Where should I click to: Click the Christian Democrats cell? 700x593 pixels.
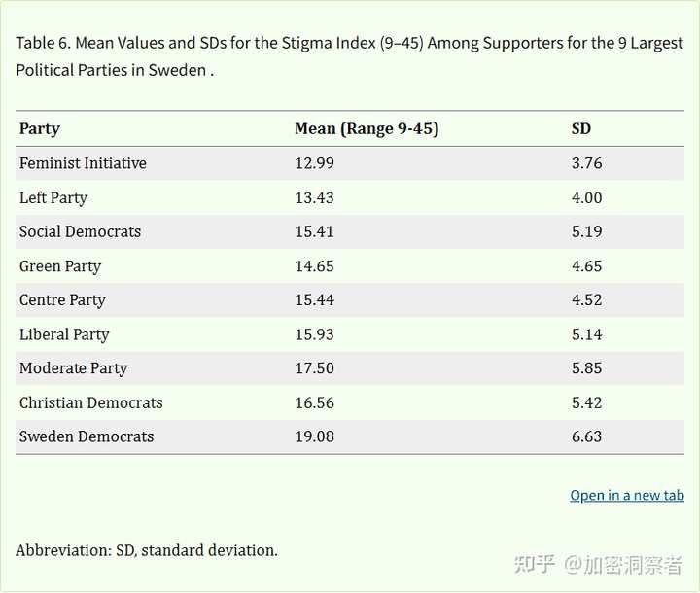coord(90,402)
